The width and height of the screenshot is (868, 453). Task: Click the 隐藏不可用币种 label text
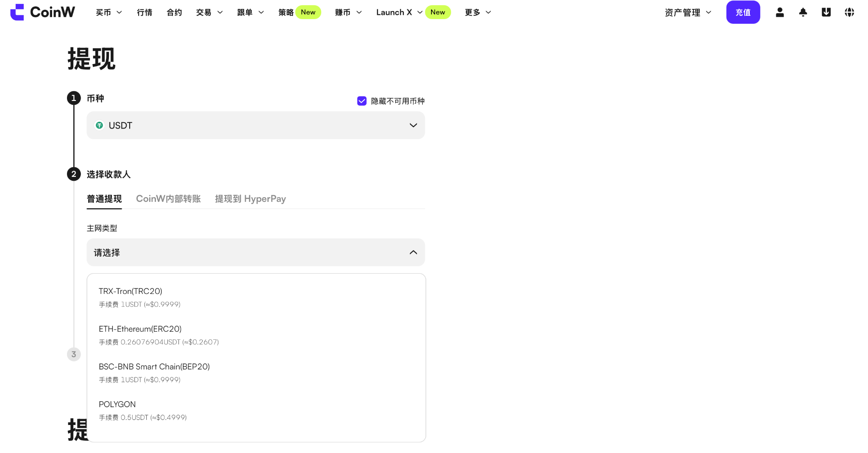click(x=398, y=101)
